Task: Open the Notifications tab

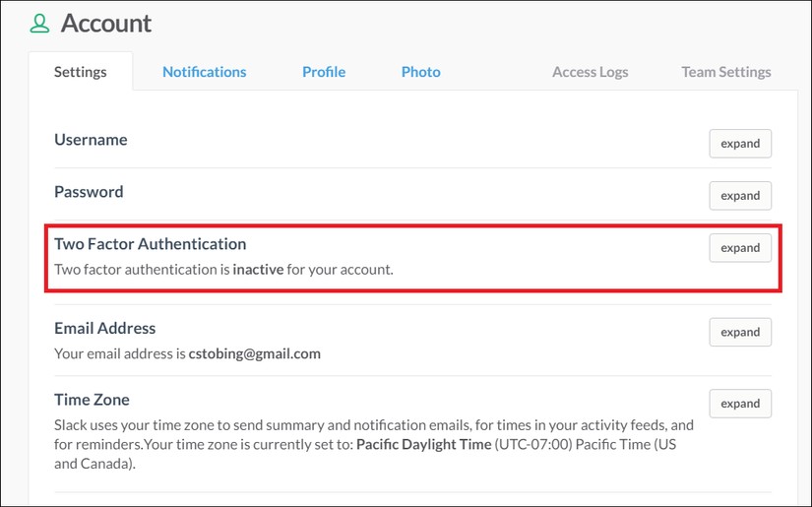Action: [x=205, y=72]
